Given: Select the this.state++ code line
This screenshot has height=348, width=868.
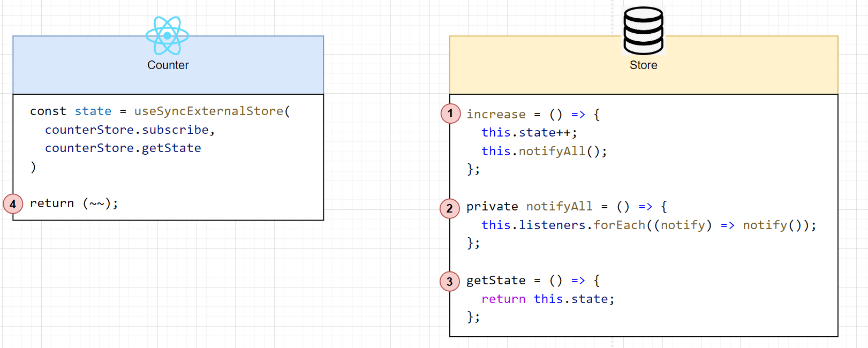Looking at the screenshot, I should [529, 133].
